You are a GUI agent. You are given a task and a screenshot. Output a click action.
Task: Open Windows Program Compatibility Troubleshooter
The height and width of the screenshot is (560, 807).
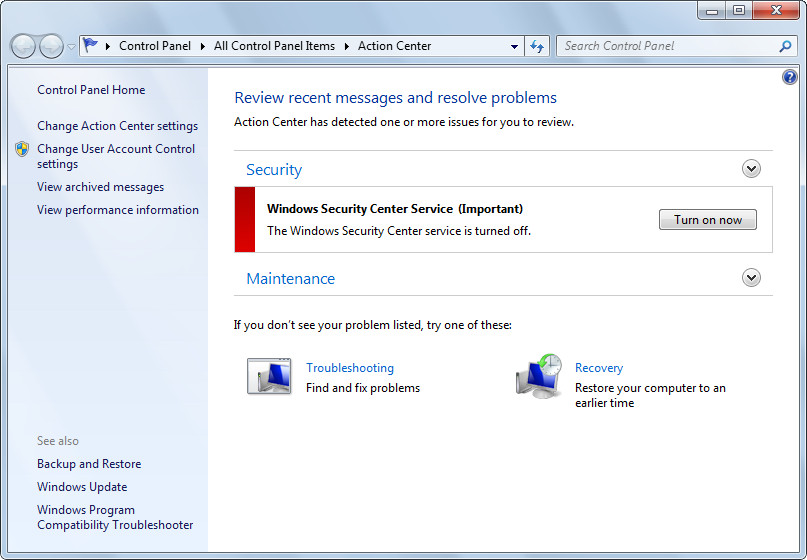pos(115,517)
